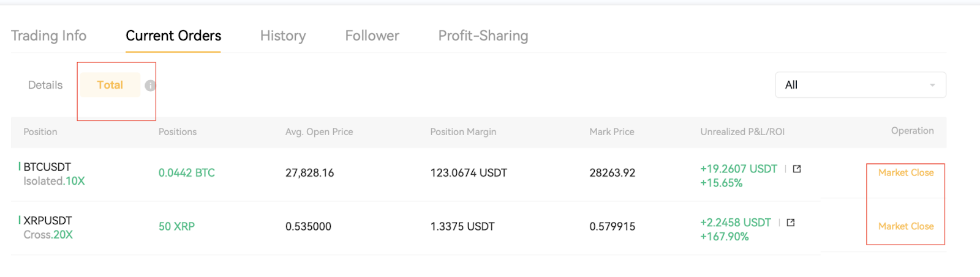The image size is (980, 277).
Task: Open the All filter dropdown
Action: [x=860, y=85]
